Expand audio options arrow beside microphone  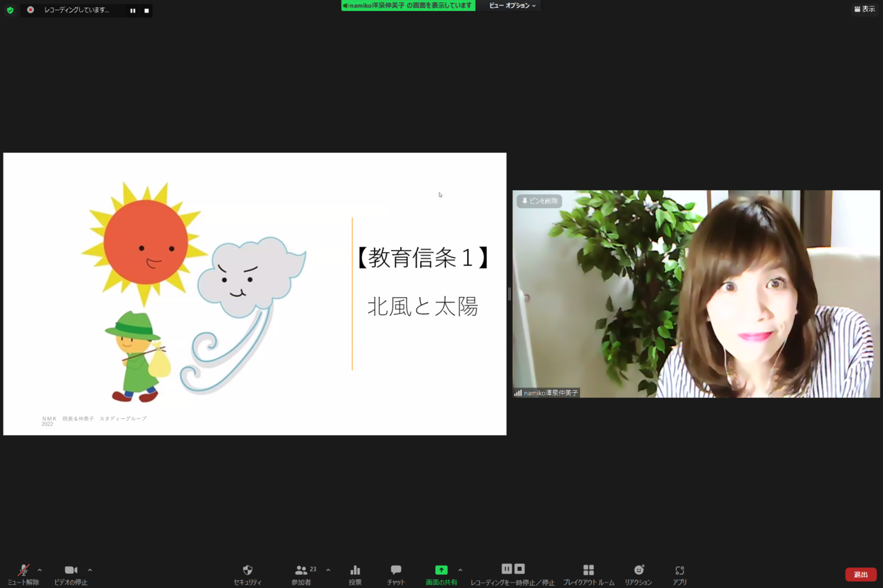tap(39, 570)
